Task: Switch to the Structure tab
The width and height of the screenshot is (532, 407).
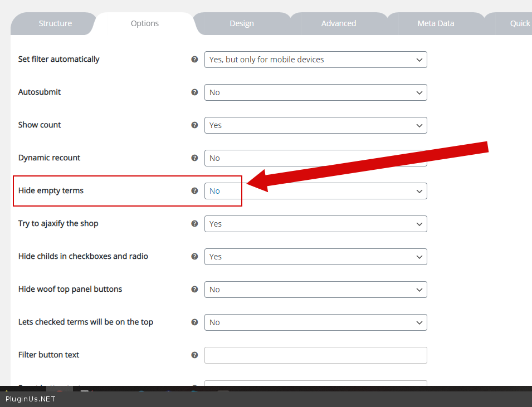Action: click(x=55, y=23)
